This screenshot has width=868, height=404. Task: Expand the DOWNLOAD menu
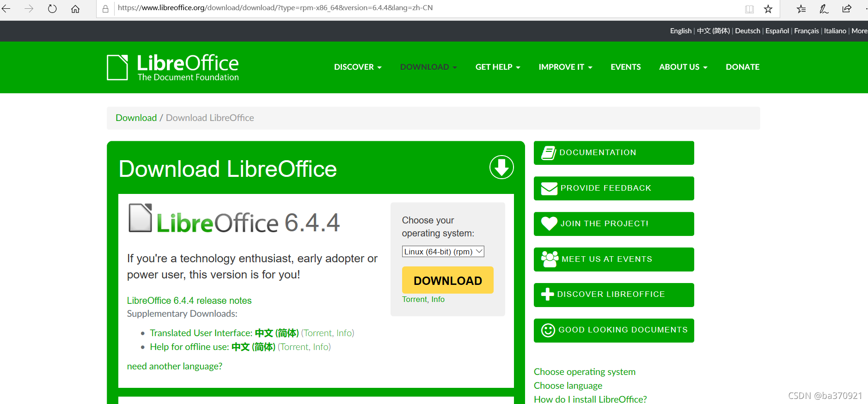click(x=428, y=67)
